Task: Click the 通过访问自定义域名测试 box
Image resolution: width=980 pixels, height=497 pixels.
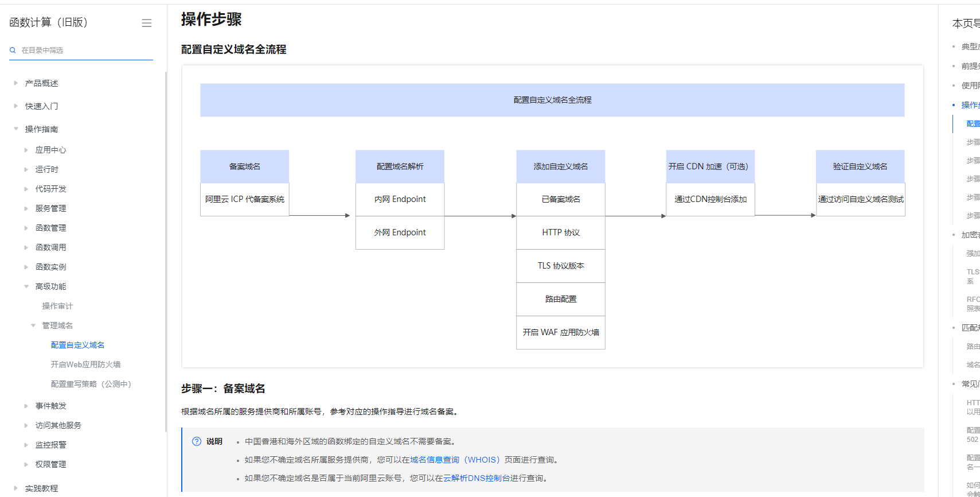Action: pyautogui.click(x=861, y=199)
